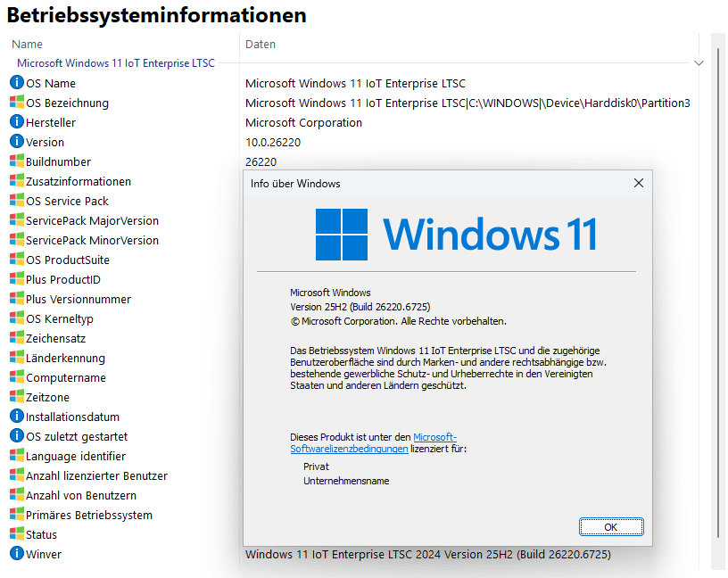Click the info icon beside Installationsdatum

[17, 416]
